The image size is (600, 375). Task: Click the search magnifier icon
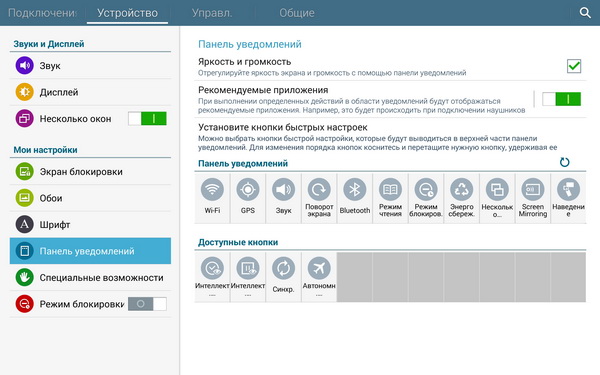[585, 13]
